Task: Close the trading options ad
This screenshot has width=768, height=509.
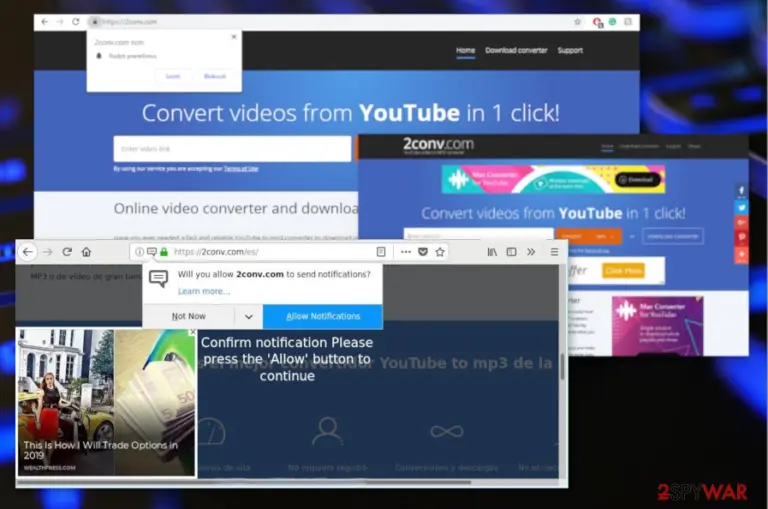Action: point(192,332)
